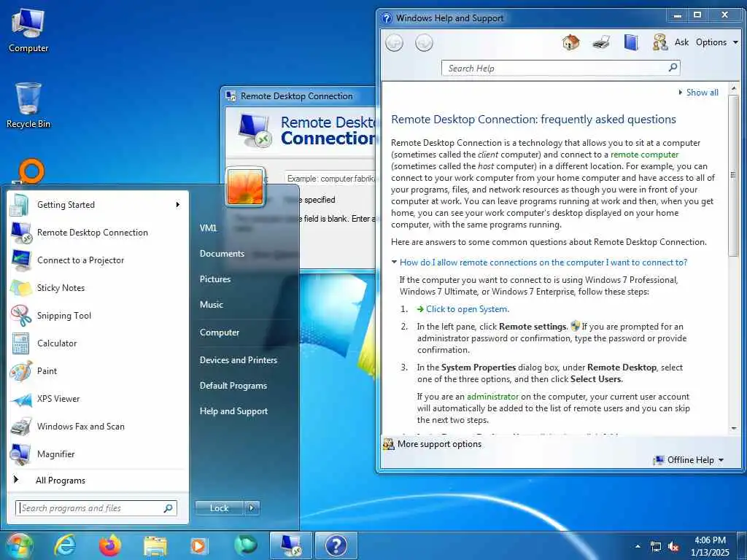Open Computer from Start menu right pane
Image resolution: width=747 pixels, height=560 pixels.
tap(219, 332)
